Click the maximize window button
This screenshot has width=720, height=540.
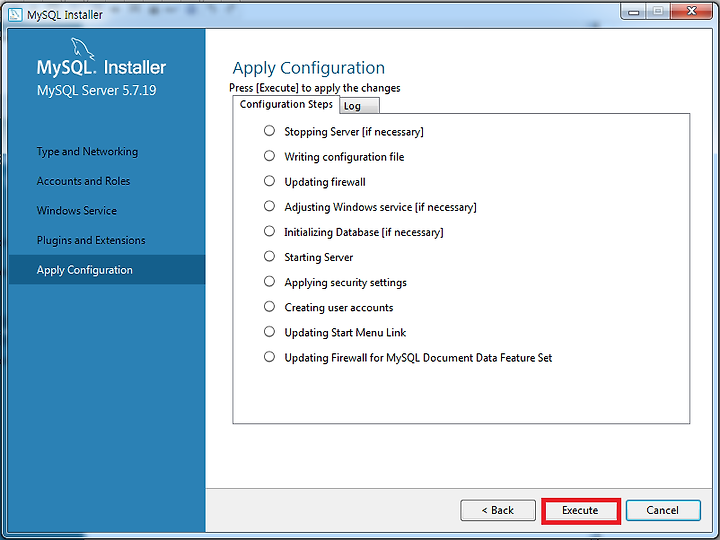[658, 11]
